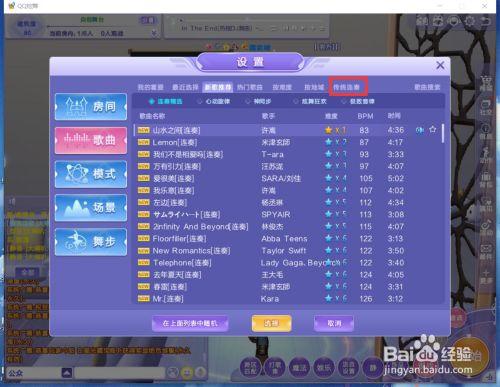The height and width of the screenshot is (387, 500).
Task: Click the 语音设置 round button at bottom
Action: [348, 368]
